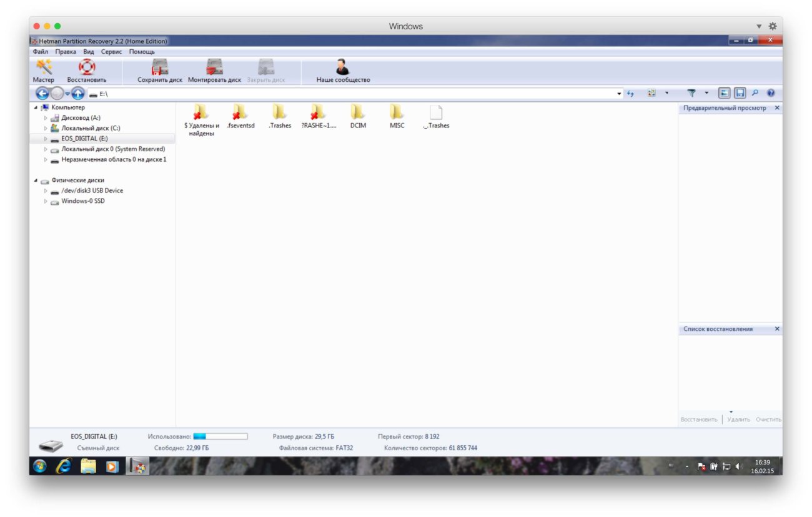The height and width of the screenshot is (517, 812).
Task: Toggle the Список восстановления panel button
Action: click(x=741, y=92)
